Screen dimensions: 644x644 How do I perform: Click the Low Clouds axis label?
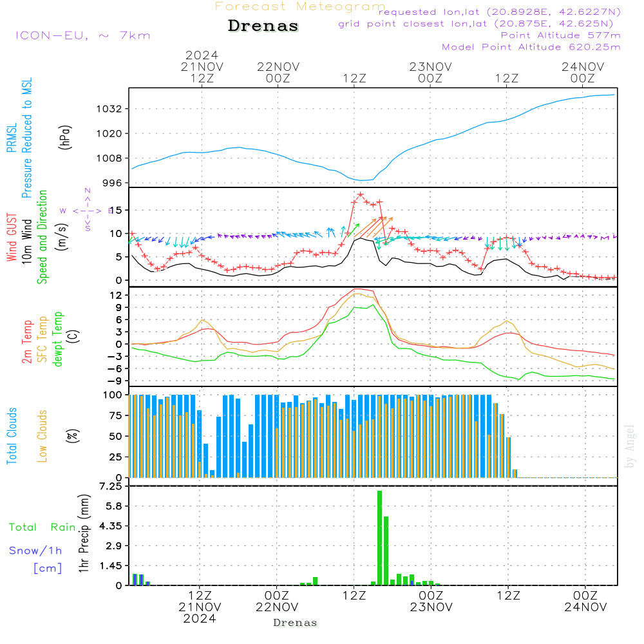click(43, 436)
